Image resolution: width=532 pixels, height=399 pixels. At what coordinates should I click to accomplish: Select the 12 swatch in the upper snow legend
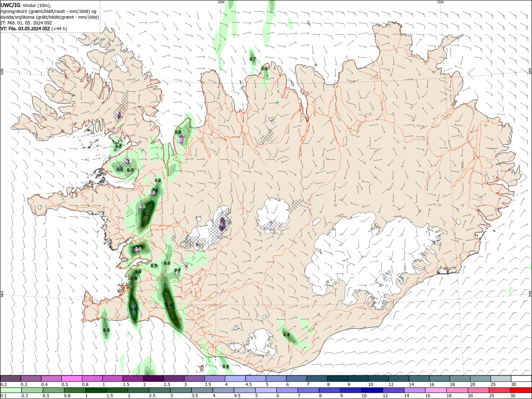pyautogui.click(x=399, y=379)
